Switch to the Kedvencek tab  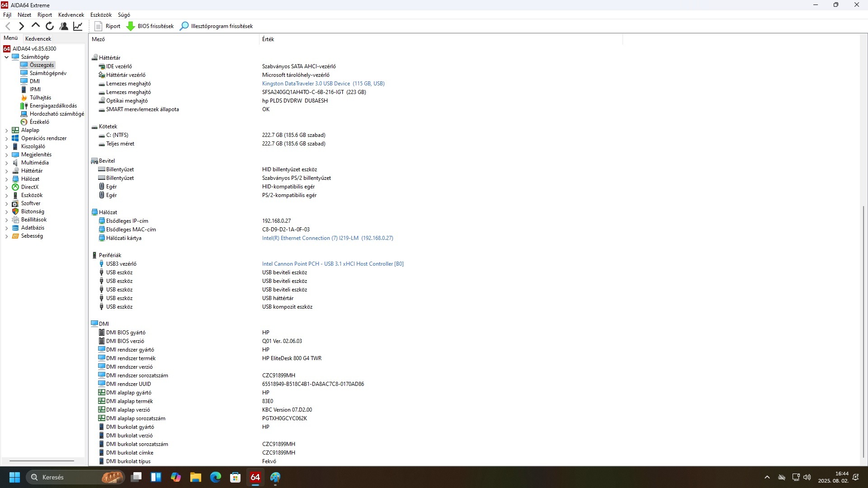[38, 39]
